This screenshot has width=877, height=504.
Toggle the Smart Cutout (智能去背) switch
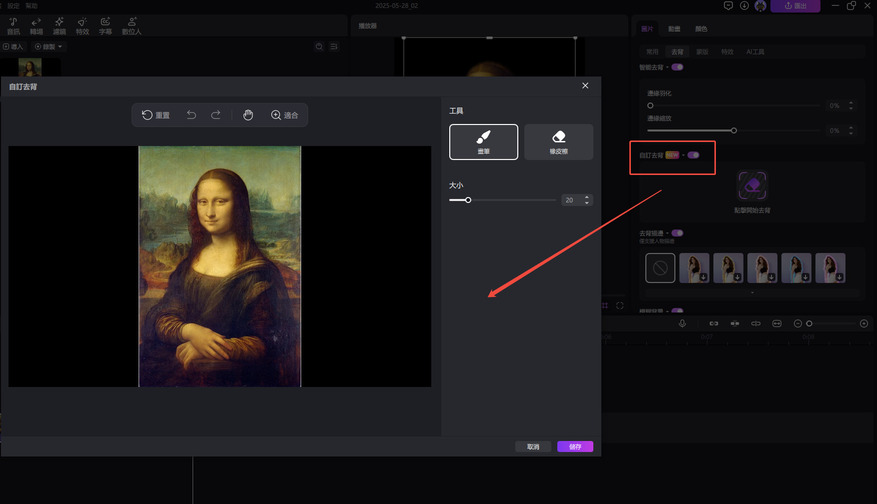tap(677, 67)
